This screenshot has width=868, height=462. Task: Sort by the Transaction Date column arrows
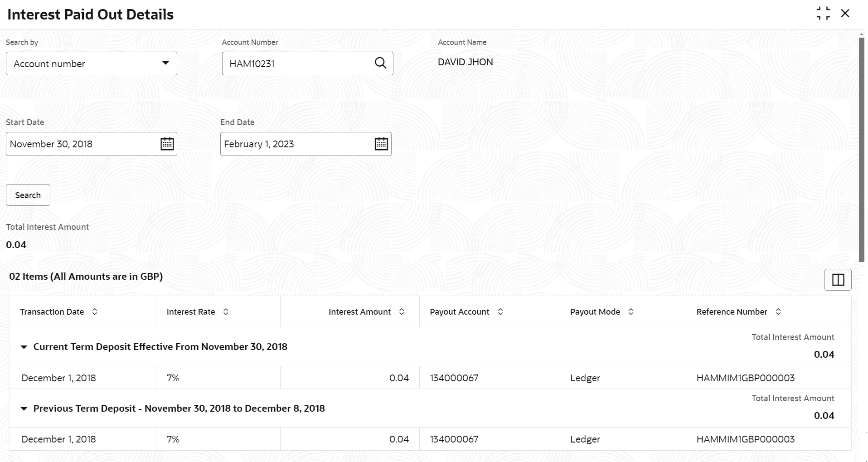(x=95, y=311)
